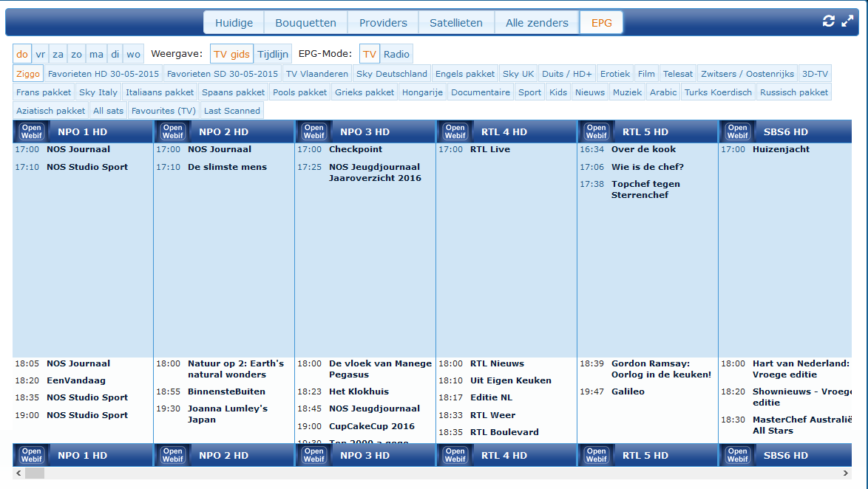Switch to the Alle zenders tab
This screenshot has height=489, width=868.
pyautogui.click(x=537, y=23)
